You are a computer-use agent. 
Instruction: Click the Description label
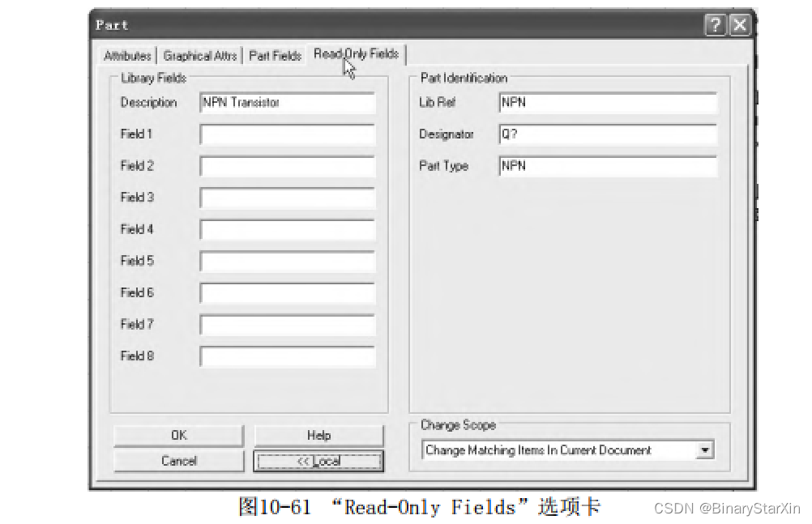148,103
